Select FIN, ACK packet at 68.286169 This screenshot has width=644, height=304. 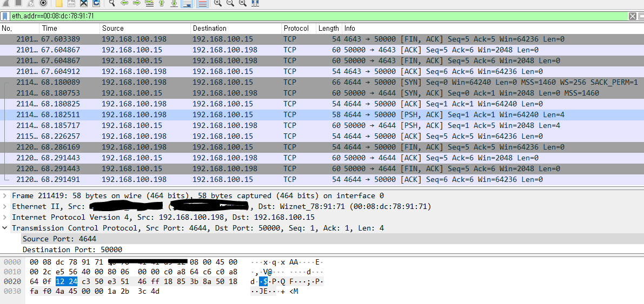tap(322, 147)
